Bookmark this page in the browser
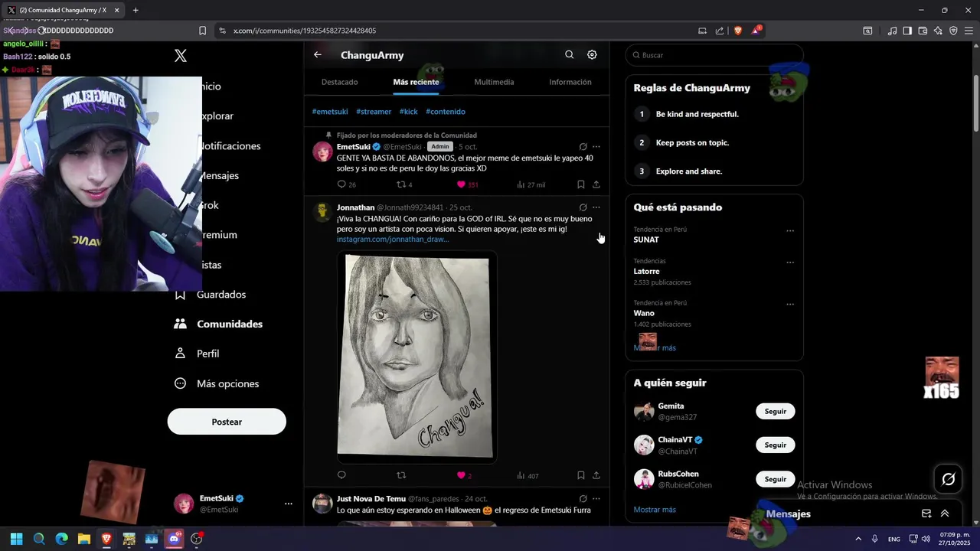 click(x=202, y=31)
